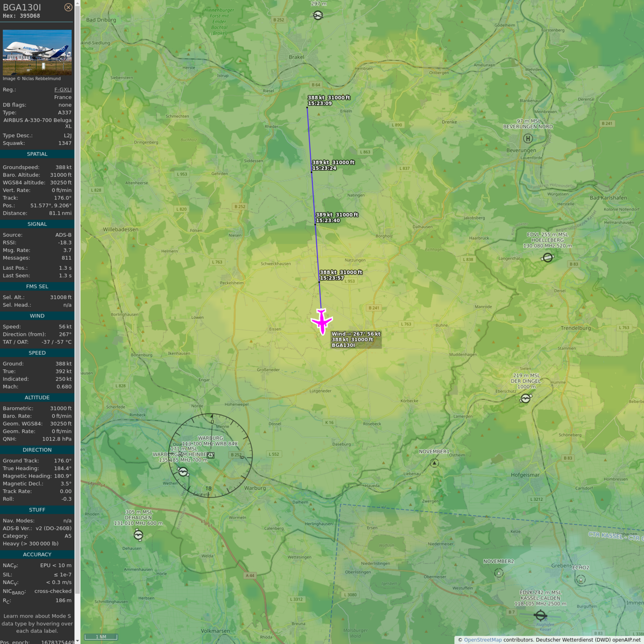Click the sidebar scrollbar up arrow
This screenshot has height=644, width=644.
tap(77, 3)
